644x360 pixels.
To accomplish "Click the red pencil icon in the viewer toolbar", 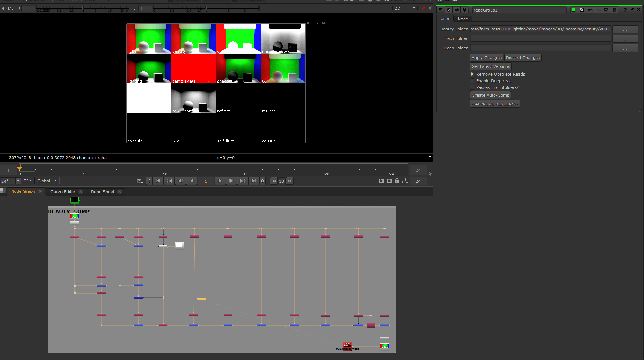I will 423,8.
